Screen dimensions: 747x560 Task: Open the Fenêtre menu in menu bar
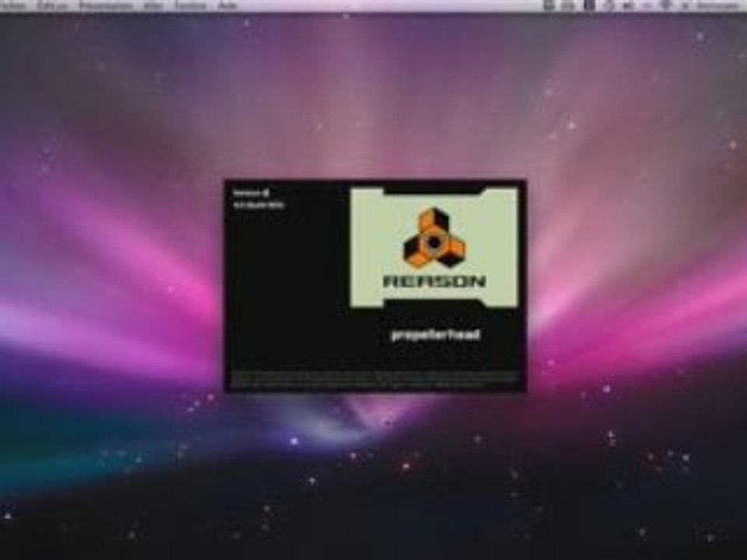[x=191, y=5]
